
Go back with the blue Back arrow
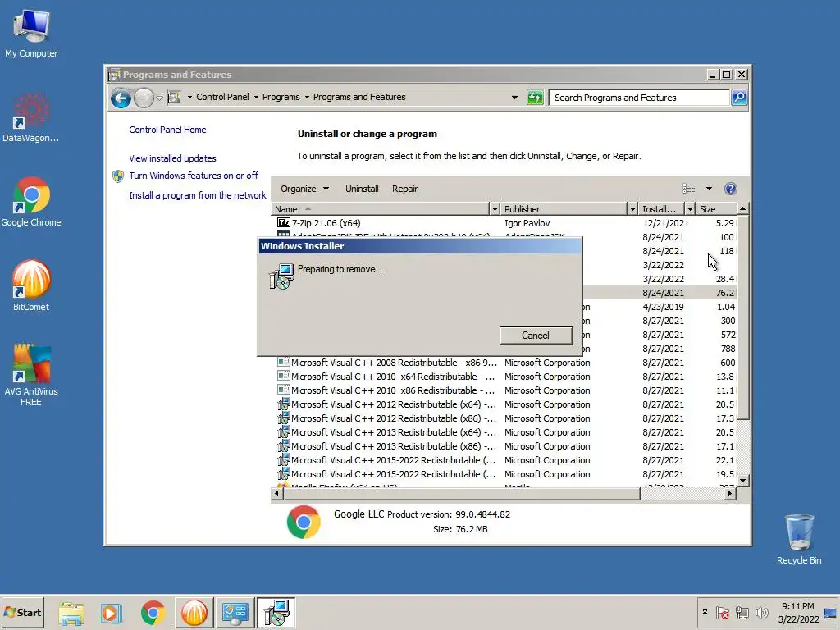pyautogui.click(x=121, y=98)
